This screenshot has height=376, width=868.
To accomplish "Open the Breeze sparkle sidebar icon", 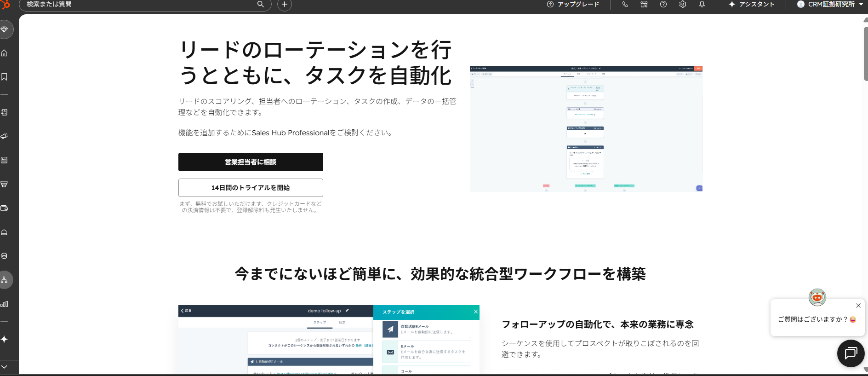I will click(x=5, y=339).
